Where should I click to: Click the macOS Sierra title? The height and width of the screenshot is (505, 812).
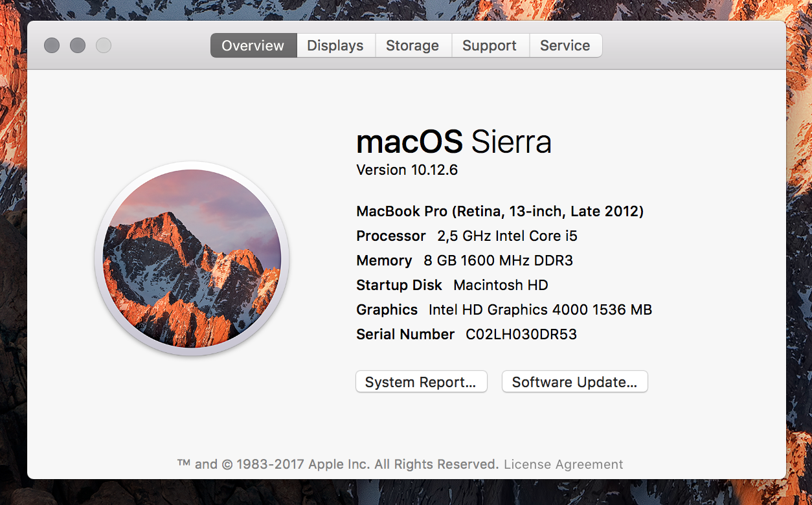[454, 141]
